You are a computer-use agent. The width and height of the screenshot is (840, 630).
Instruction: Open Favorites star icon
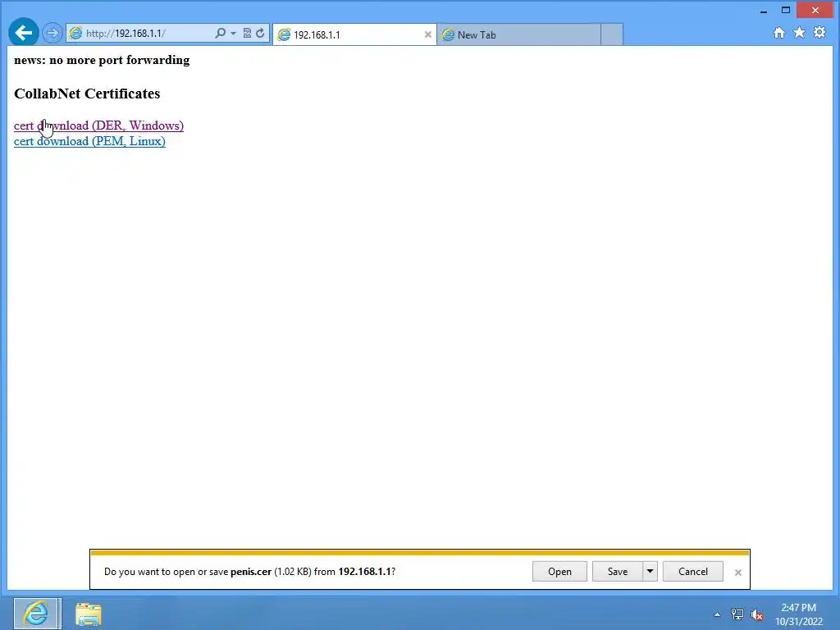[799, 33]
